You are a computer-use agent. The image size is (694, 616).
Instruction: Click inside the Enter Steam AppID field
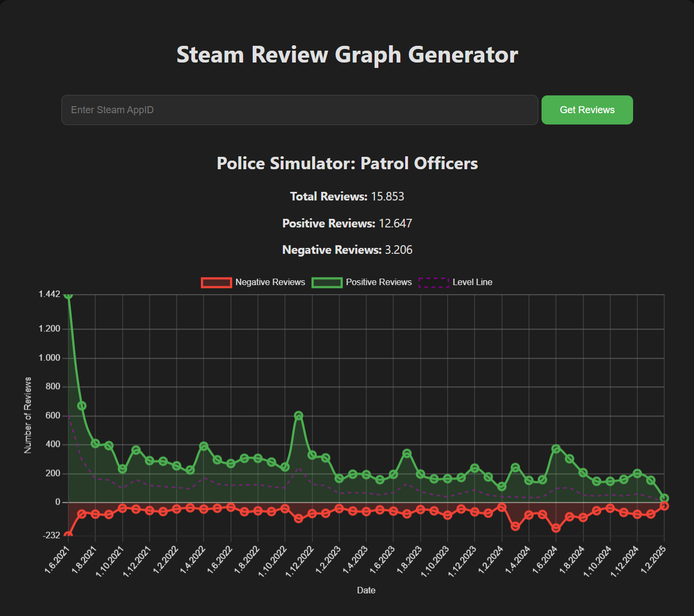click(x=300, y=110)
